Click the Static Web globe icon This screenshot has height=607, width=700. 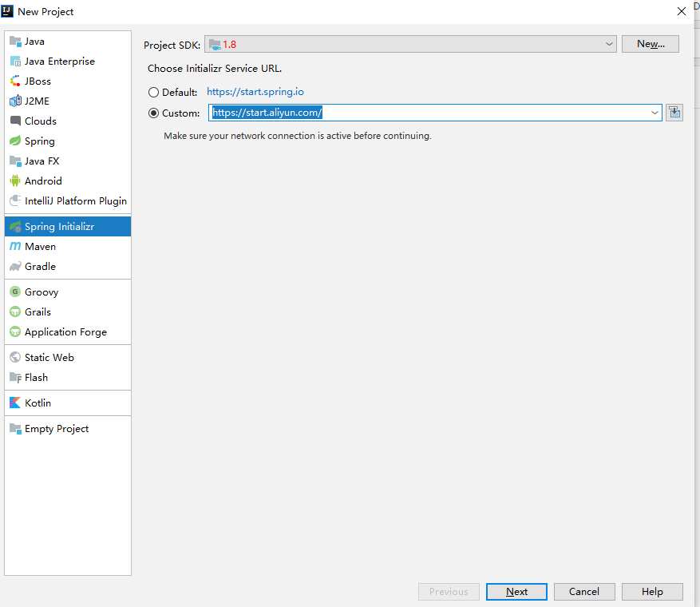pyautogui.click(x=15, y=357)
